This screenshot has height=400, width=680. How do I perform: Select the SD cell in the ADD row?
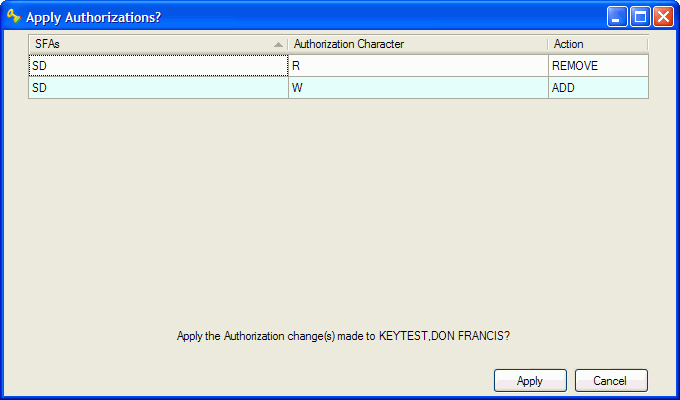(x=158, y=88)
